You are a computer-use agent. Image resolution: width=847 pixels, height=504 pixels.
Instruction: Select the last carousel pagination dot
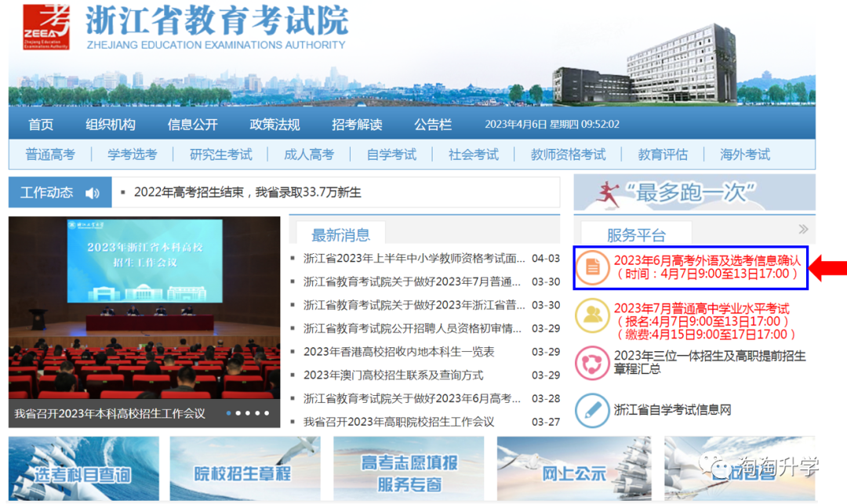coord(267,413)
